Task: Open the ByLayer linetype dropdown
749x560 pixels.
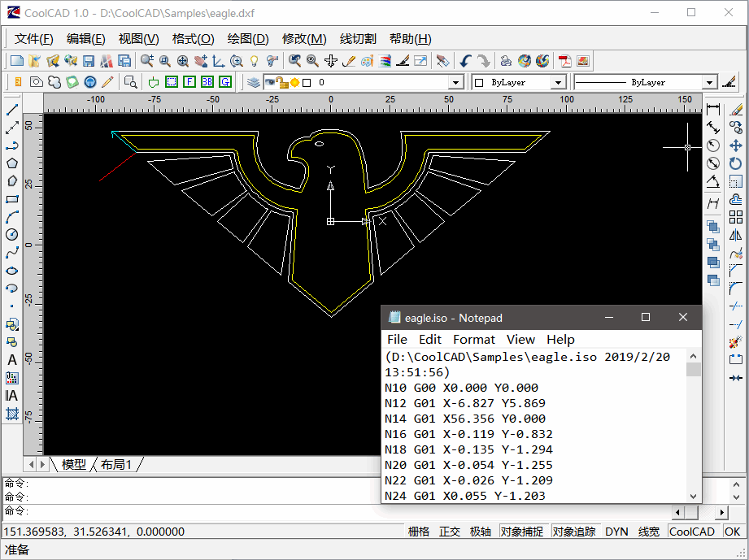Action: coord(709,83)
